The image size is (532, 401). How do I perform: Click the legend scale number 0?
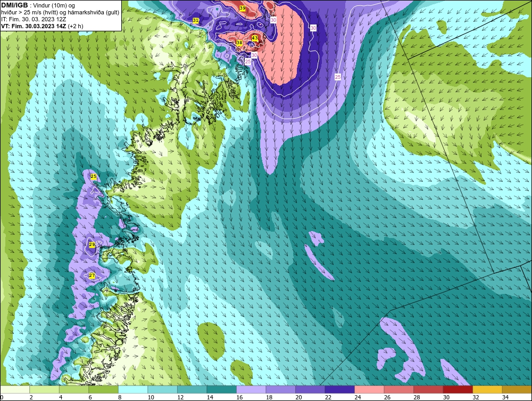[2, 397]
